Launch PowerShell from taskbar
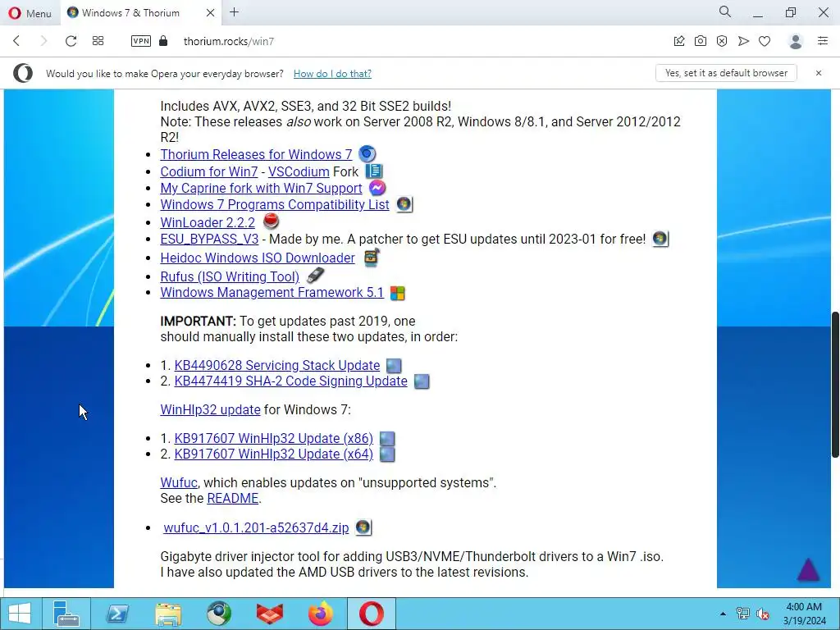Screen dimensions: 840x630 click(x=116, y=614)
